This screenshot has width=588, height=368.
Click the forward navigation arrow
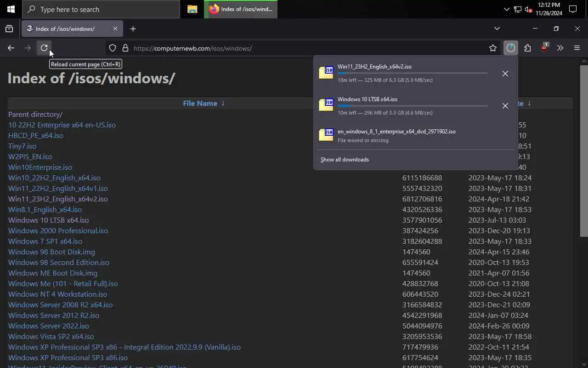coord(28,48)
